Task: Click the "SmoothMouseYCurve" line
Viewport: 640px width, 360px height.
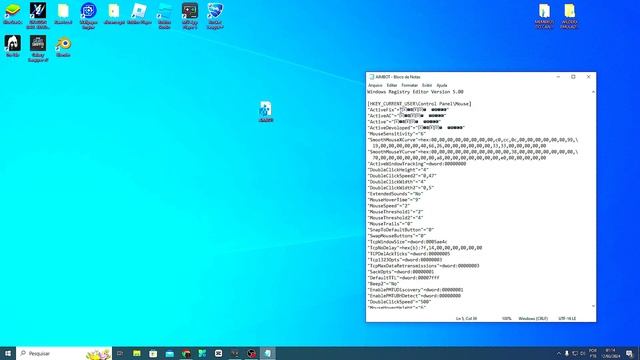Action: 473,151
